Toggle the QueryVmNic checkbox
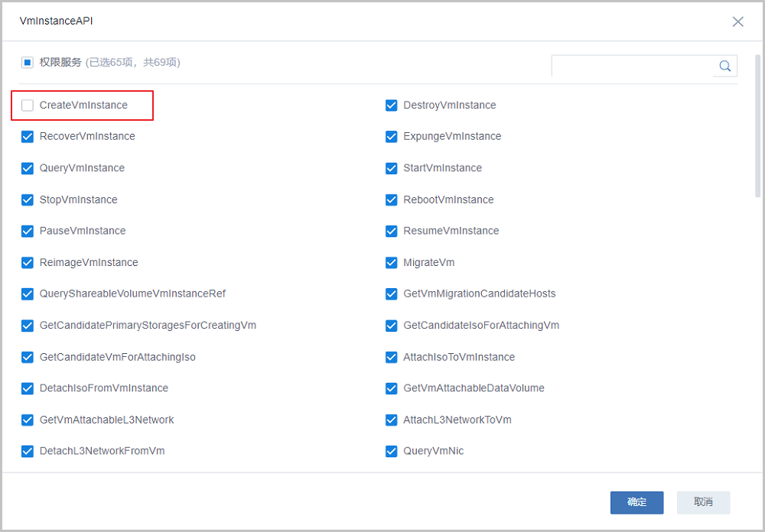Image resolution: width=765 pixels, height=532 pixels. [x=392, y=451]
